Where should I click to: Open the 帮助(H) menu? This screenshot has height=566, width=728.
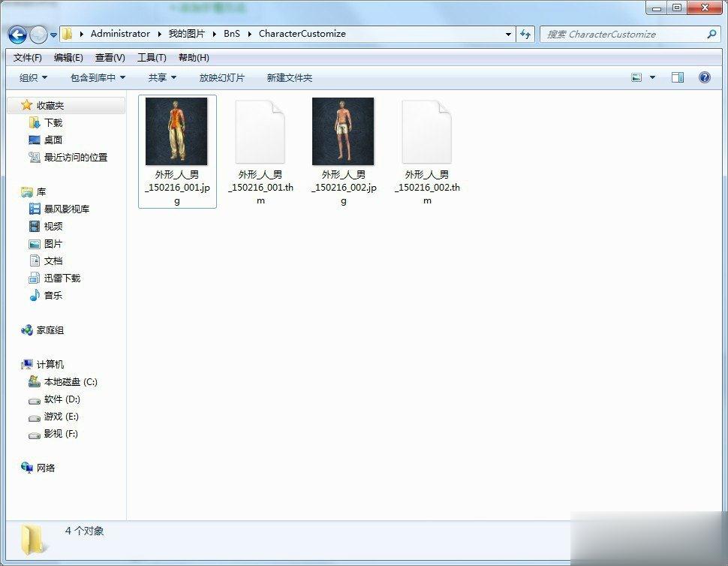pos(194,58)
